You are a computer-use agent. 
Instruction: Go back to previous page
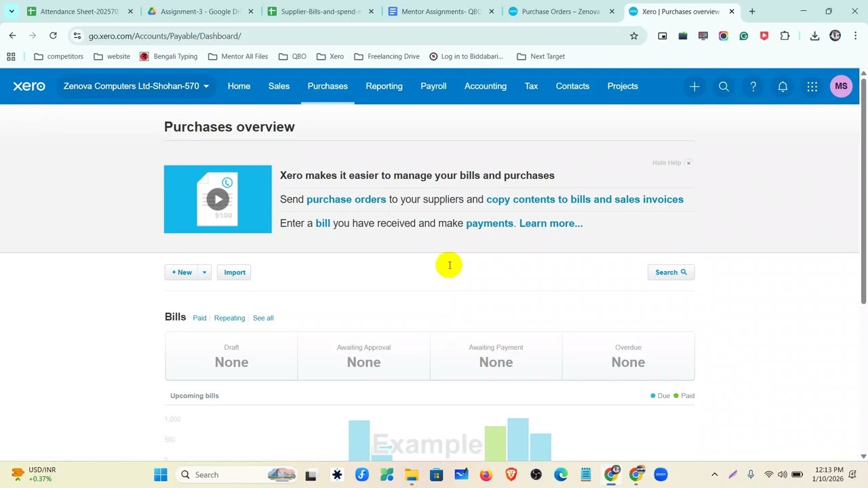pyautogui.click(x=12, y=35)
